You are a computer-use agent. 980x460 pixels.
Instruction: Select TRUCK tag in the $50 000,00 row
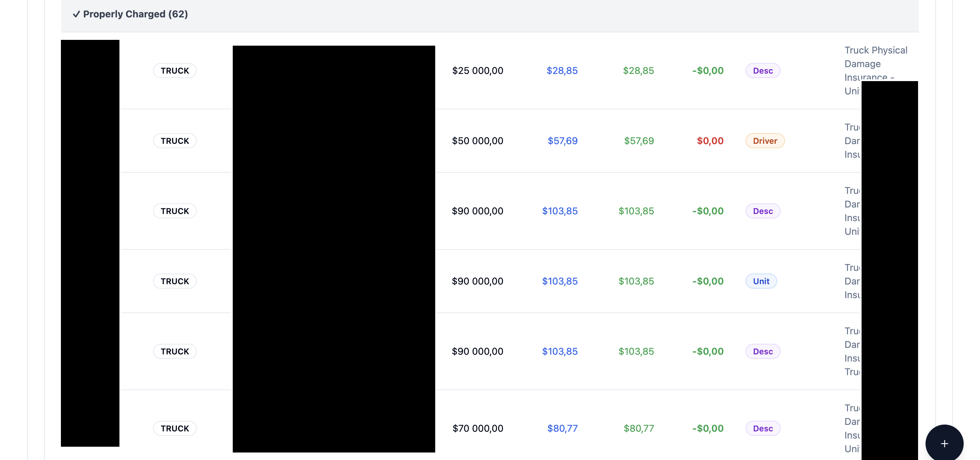coord(175,141)
